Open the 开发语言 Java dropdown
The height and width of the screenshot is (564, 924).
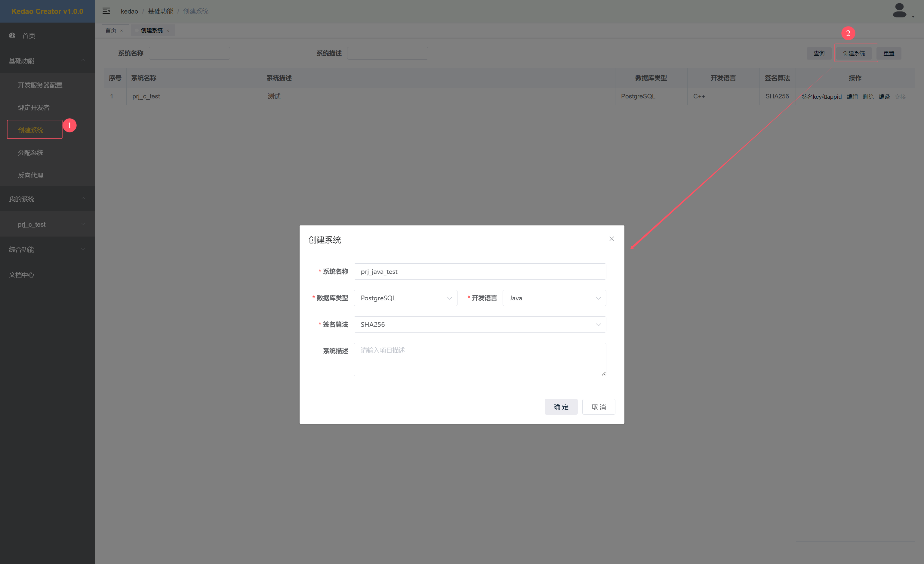554,298
